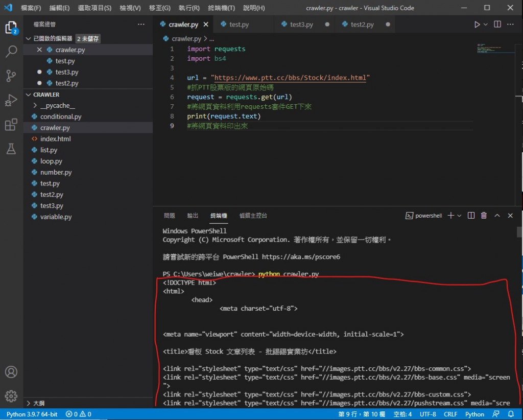Open the Explorer view in activity bar
Viewport: 523px width, 420px height.
[x=11, y=28]
